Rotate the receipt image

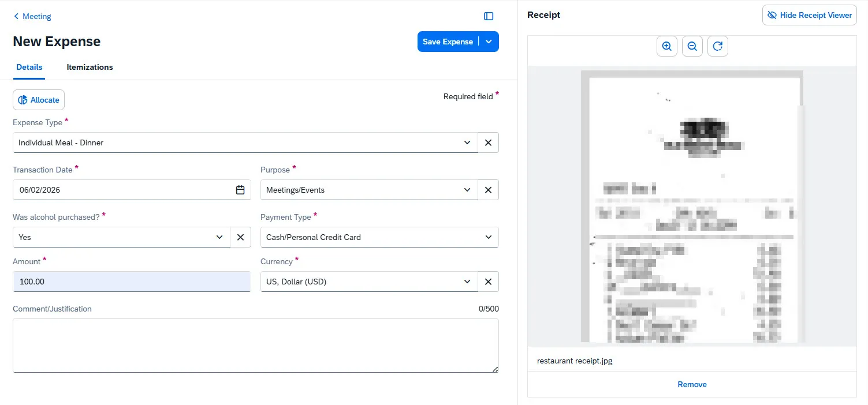point(718,46)
